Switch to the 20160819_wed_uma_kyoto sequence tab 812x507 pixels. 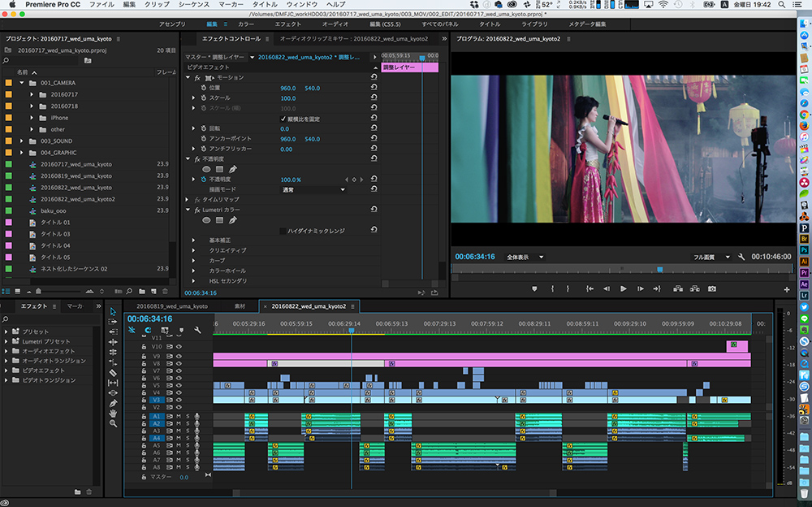coord(171,306)
